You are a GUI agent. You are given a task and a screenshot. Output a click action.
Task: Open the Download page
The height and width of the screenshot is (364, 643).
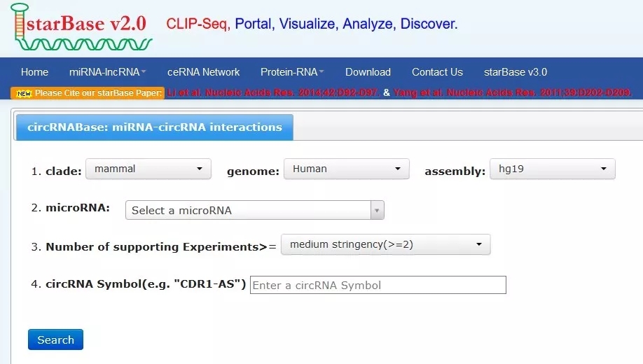(x=368, y=72)
